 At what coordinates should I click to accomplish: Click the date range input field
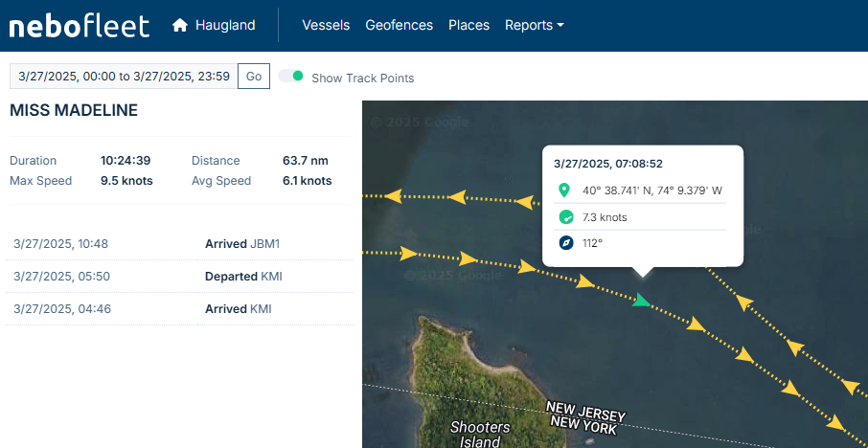[121, 77]
